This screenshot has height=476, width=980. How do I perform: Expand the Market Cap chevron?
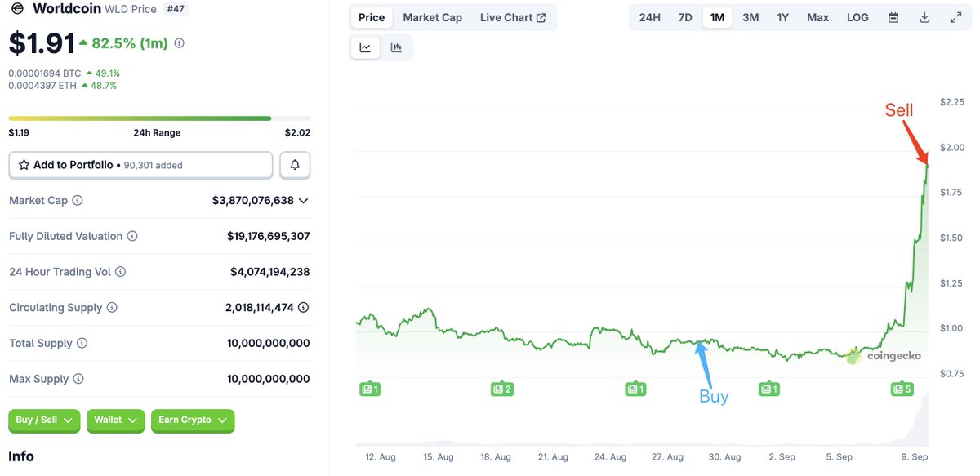[x=304, y=200]
